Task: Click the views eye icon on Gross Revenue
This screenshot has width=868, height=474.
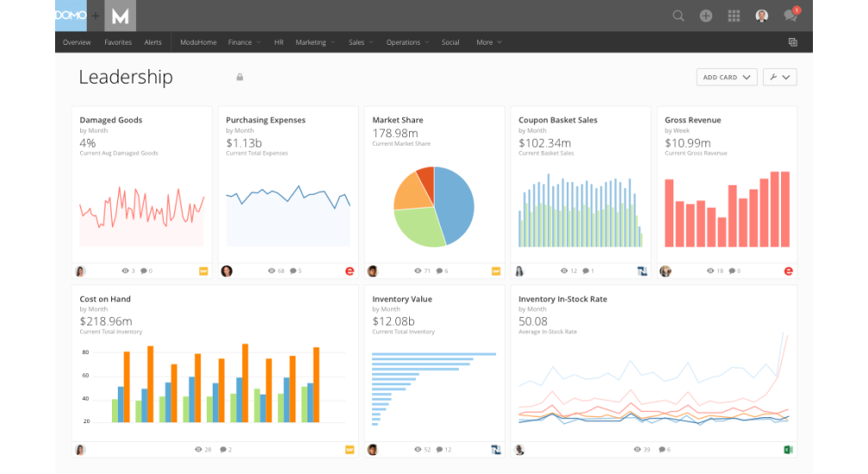Action: [x=710, y=271]
